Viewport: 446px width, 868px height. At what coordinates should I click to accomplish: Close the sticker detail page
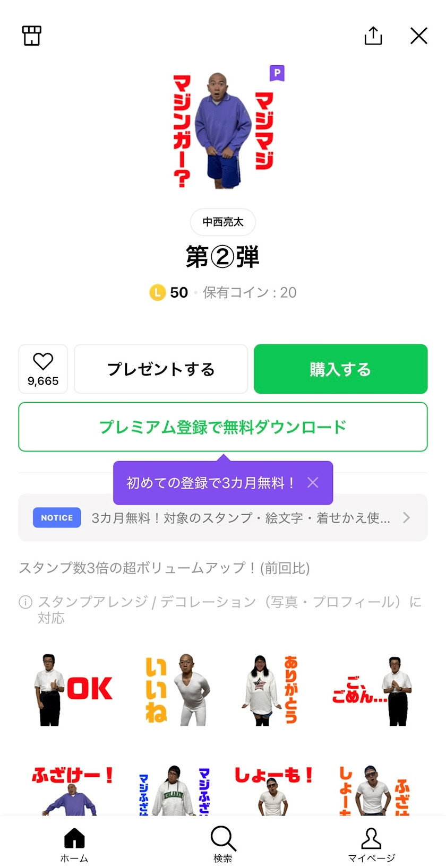point(419,36)
